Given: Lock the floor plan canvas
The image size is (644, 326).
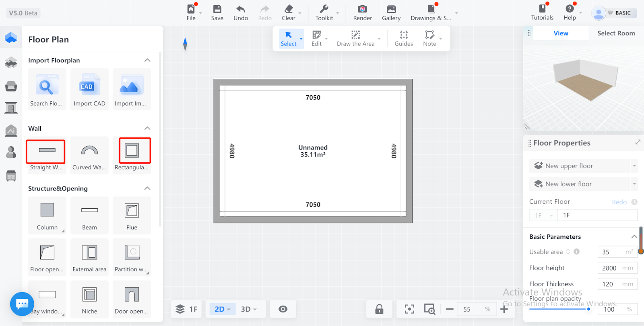Looking at the screenshot, I should click(x=379, y=309).
